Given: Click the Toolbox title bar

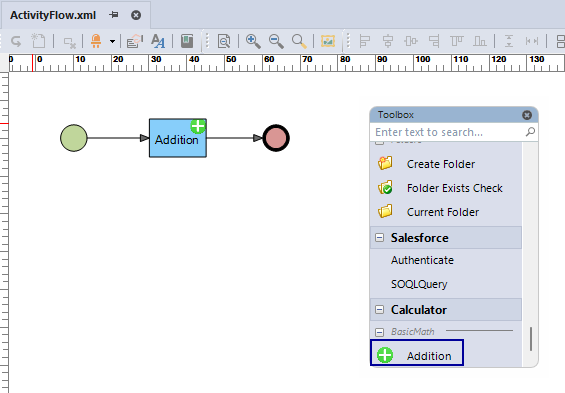Looking at the screenshot, I should click(447, 115).
